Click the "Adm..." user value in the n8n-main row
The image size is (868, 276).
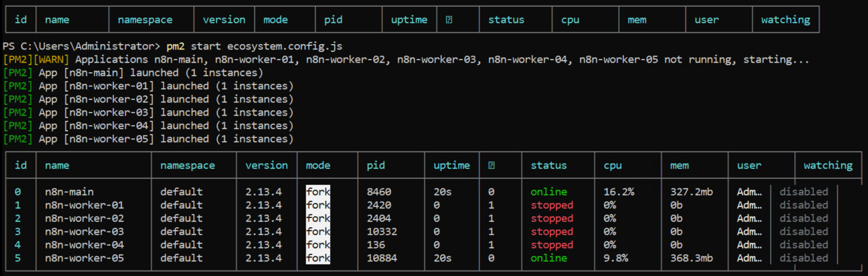750,192
